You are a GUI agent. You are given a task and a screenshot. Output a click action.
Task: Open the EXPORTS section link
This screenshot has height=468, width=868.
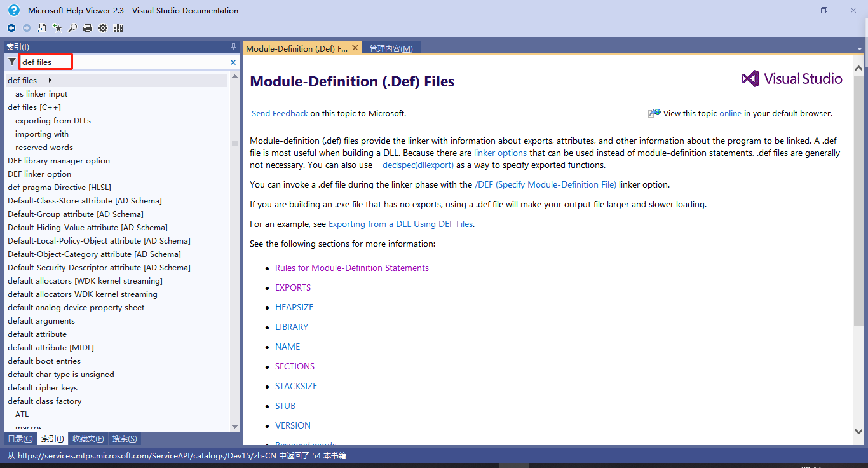(x=293, y=287)
